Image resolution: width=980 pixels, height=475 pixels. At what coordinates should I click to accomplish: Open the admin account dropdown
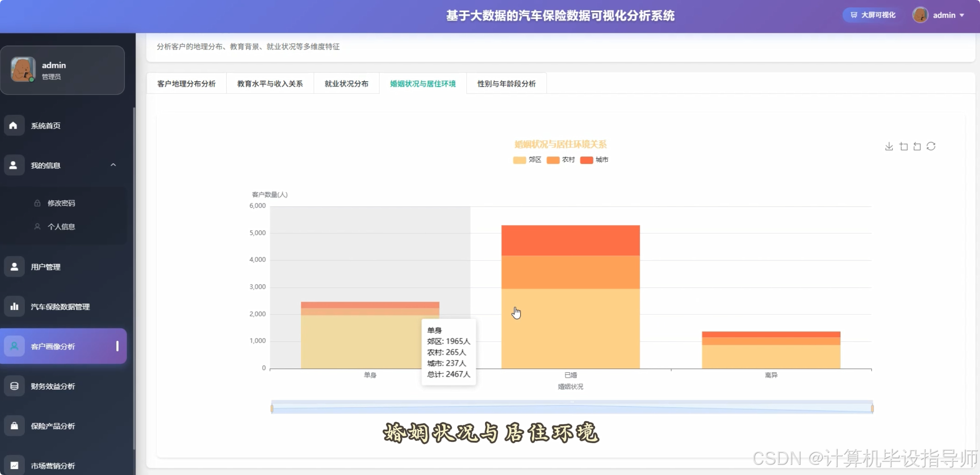click(x=939, y=15)
